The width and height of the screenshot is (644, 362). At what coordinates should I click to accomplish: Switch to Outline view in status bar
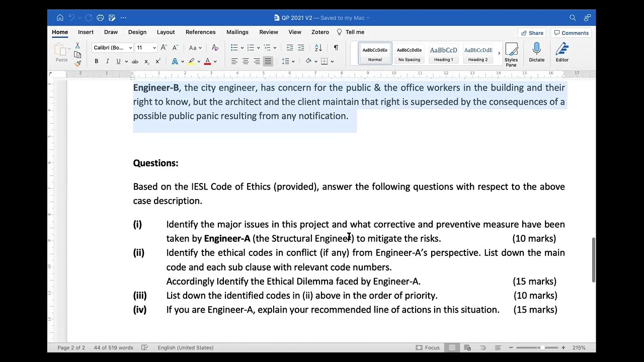point(482,347)
